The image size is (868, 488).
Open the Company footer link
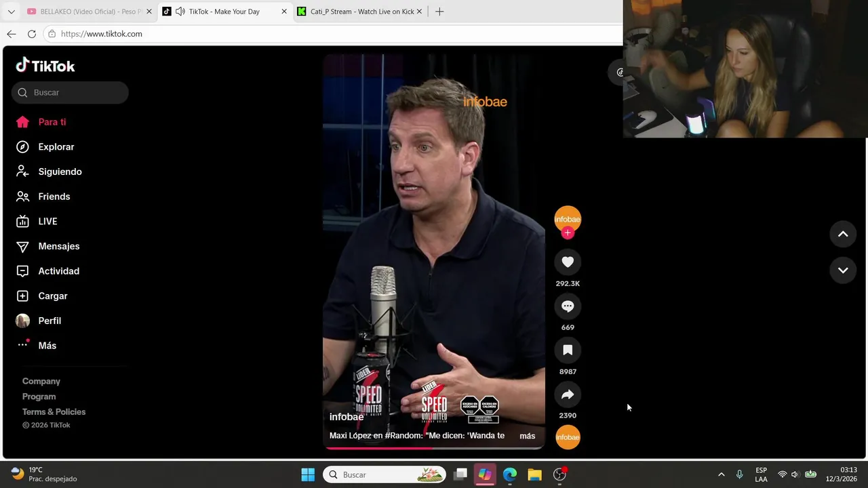tap(41, 382)
